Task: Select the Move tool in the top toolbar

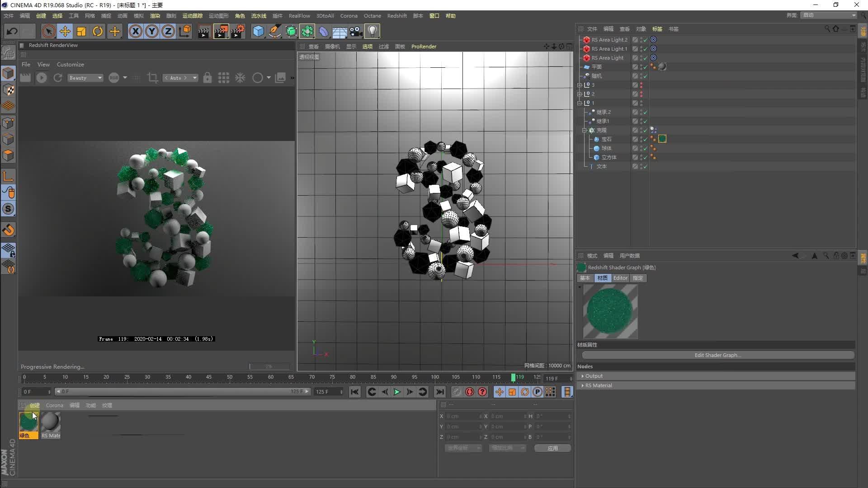Action: point(65,31)
